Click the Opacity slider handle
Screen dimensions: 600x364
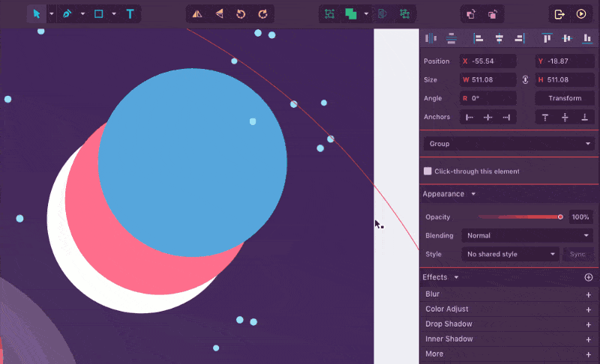click(560, 216)
